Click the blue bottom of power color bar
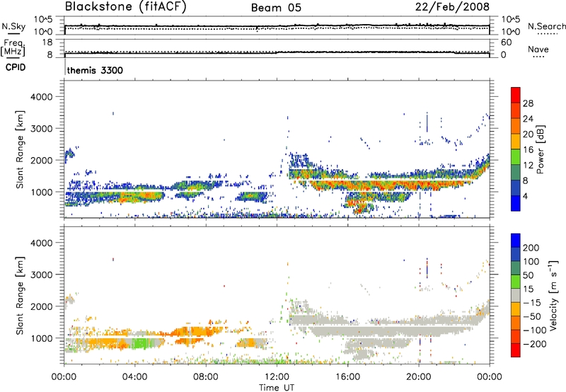Viewport: 566px width, 392px height. point(516,203)
